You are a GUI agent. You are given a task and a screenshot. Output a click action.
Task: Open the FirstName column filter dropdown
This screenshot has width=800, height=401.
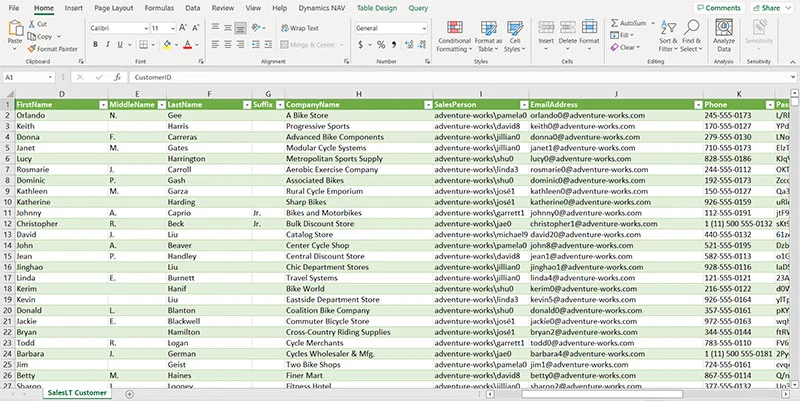pos(103,105)
